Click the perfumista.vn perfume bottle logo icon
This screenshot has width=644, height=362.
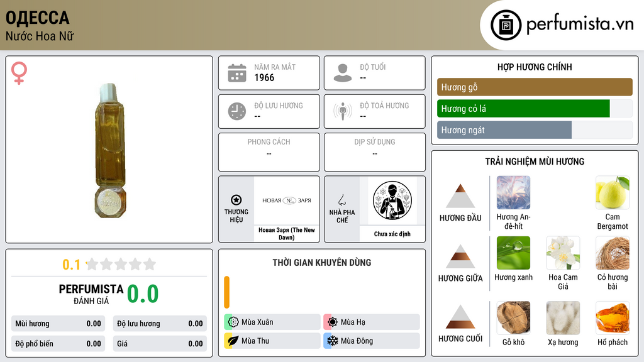pyautogui.click(x=506, y=25)
